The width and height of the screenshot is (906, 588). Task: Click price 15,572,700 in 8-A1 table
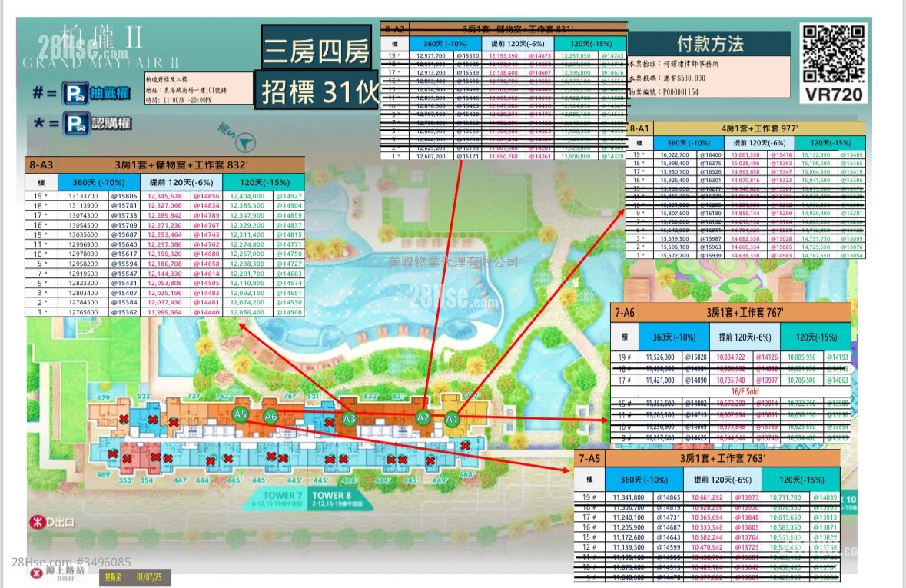[x=674, y=255]
